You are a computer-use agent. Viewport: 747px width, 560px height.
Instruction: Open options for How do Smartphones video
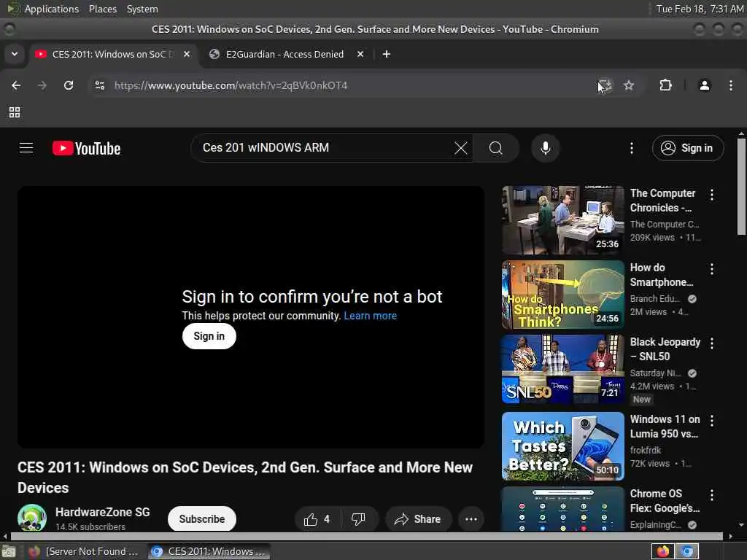712,269
